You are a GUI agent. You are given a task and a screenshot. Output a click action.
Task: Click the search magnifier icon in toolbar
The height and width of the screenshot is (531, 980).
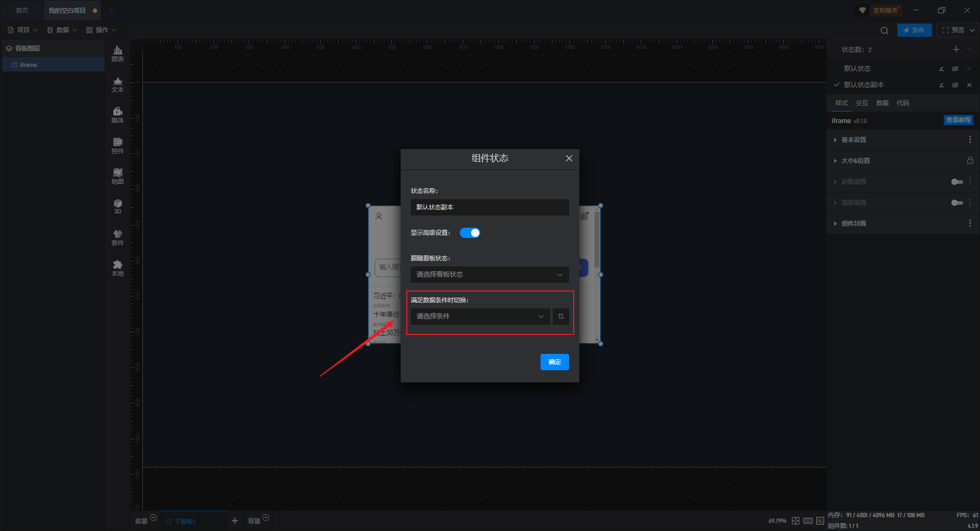[885, 31]
